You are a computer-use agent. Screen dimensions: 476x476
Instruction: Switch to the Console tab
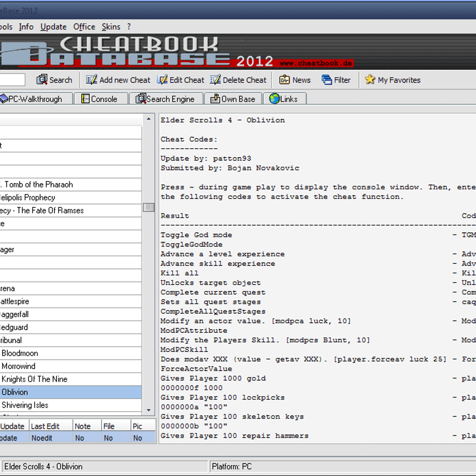point(101,99)
